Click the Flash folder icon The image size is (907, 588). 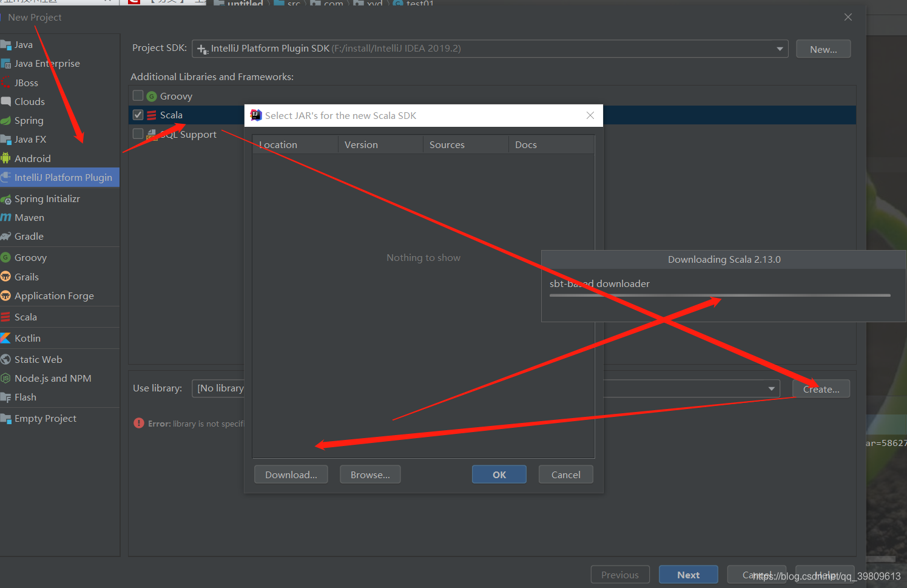point(6,397)
